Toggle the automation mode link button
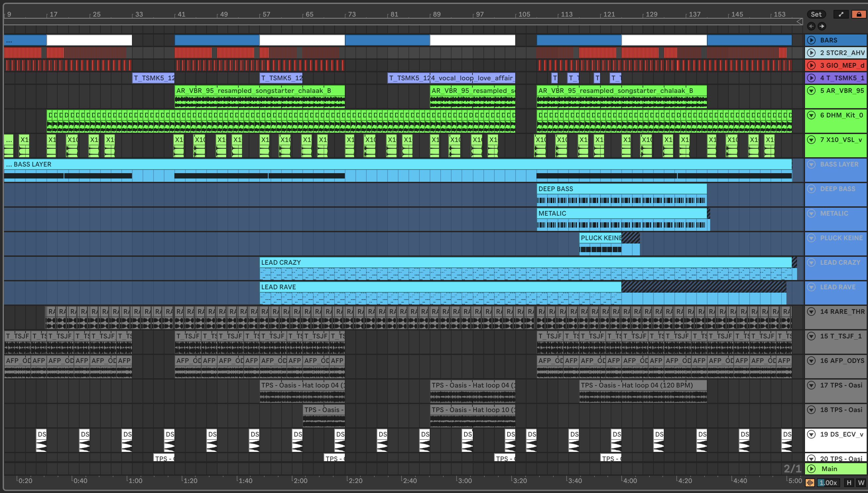This screenshot has width=868, height=493. (x=840, y=14)
